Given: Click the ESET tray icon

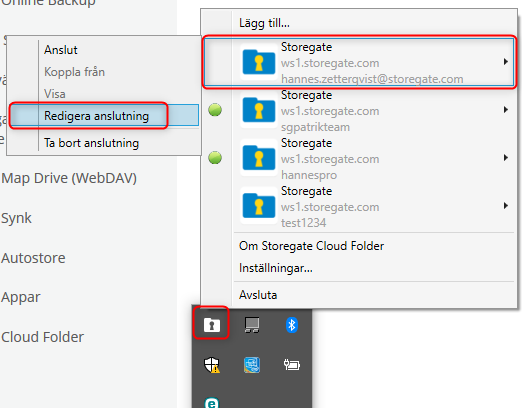Looking at the screenshot, I should [212, 403].
